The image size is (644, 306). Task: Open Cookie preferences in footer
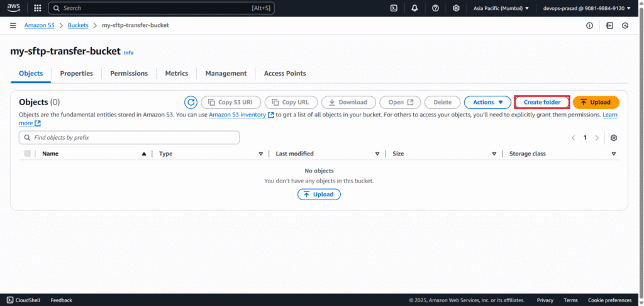(609, 300)
